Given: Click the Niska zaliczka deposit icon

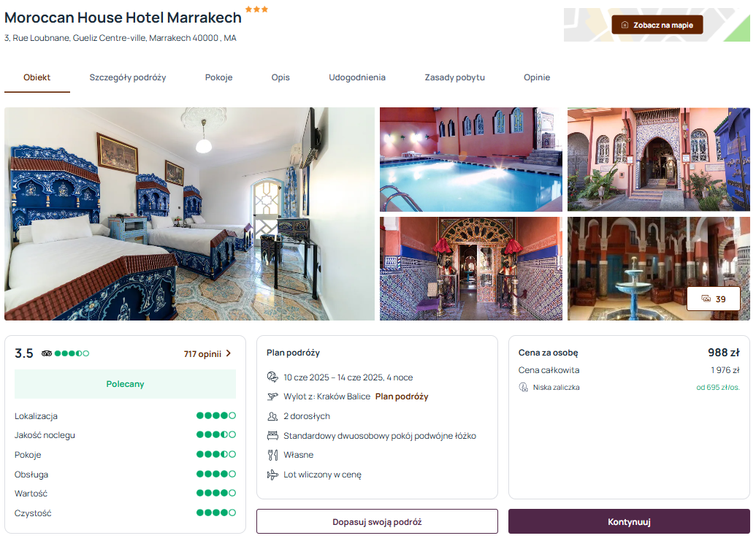Looking at the screenshot, I should point(523,388).
